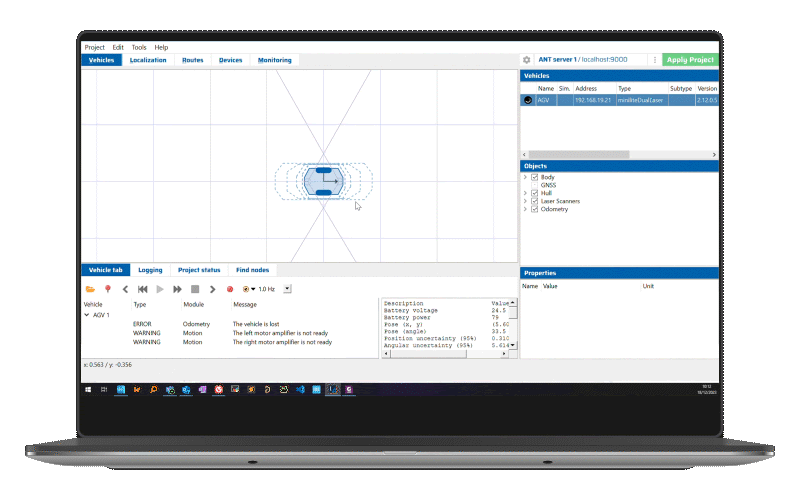The image size is (800, 500).
Task: Click the red pin marker icon
Action: click(x=108, y=289)
